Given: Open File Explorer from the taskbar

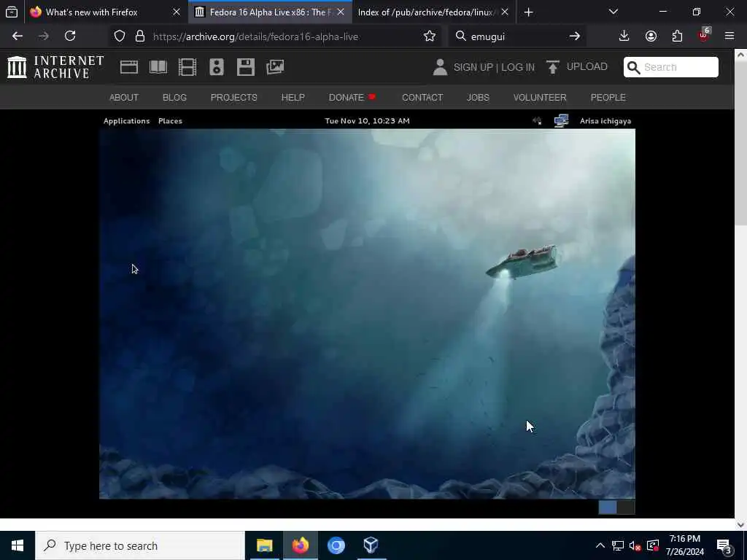Looking at the screenshot, I should (x=264, y=545).
